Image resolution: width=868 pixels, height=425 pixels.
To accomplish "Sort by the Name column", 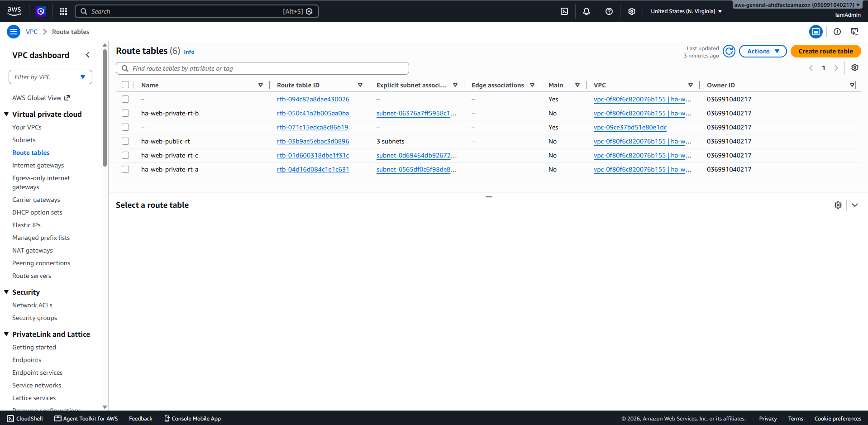I will (x=261, y=85).
